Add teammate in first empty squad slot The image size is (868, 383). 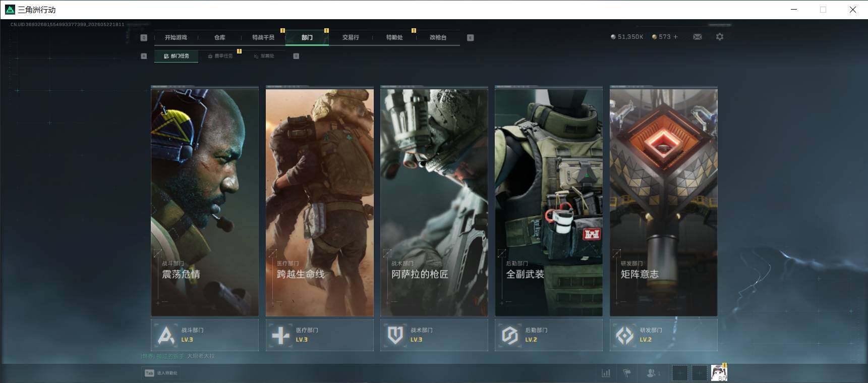click(680, 373)
